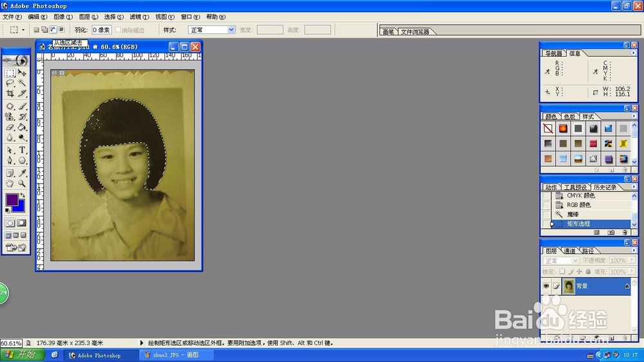Image resolution: width=644 pixels, height=362 pixels.
Task: Select the Brush tool
Action: coord(22,106)
